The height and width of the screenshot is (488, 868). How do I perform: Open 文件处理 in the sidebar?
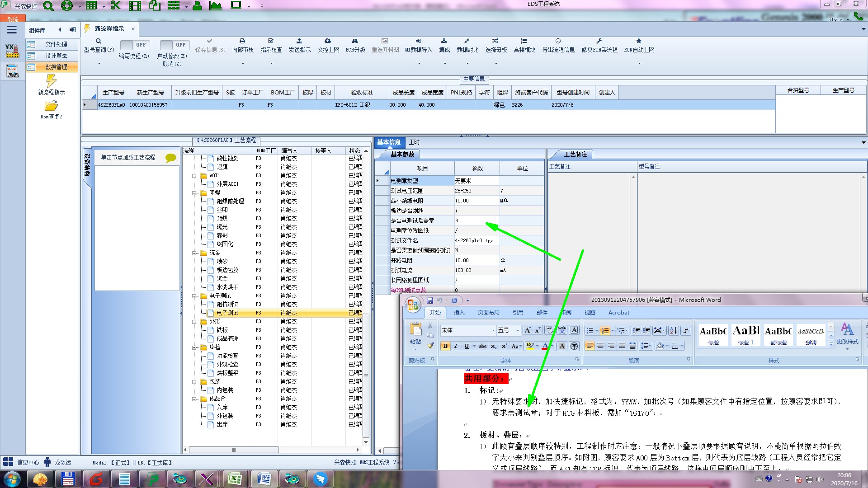pos(56,44)
